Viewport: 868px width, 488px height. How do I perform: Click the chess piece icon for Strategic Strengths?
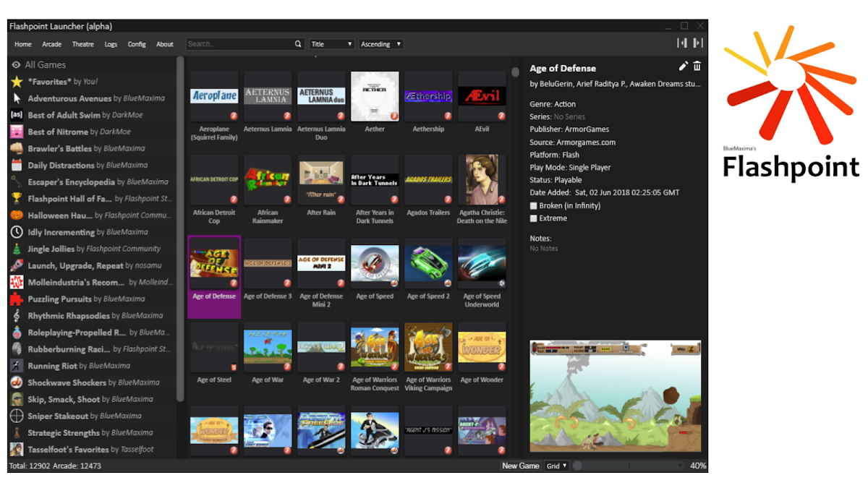click(17, 432)
